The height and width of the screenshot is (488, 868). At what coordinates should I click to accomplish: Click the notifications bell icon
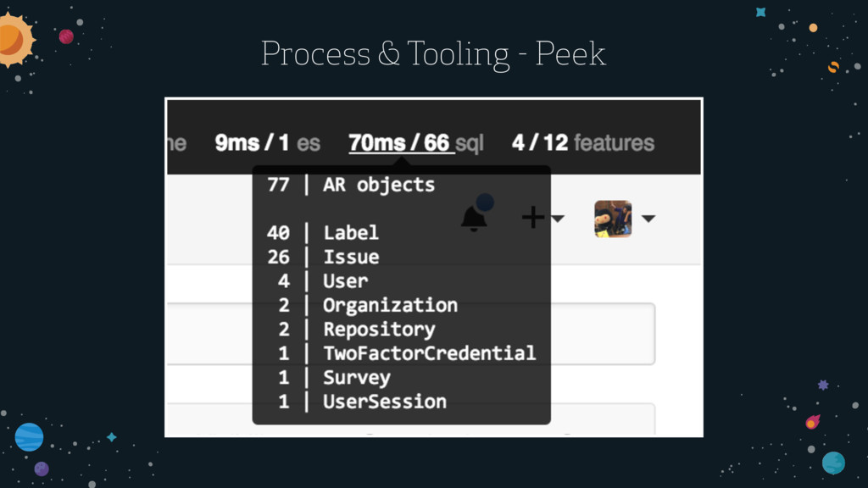coord(474,218)
